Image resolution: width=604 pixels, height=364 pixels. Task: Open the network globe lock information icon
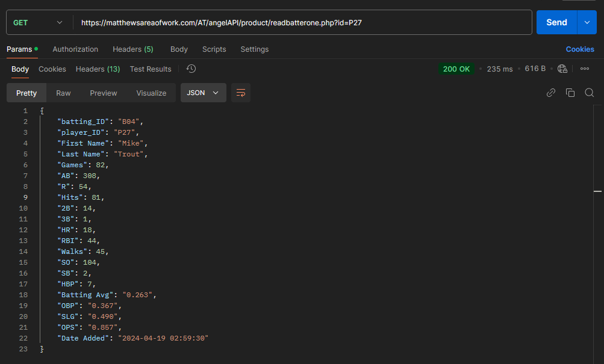pos(562,69)
